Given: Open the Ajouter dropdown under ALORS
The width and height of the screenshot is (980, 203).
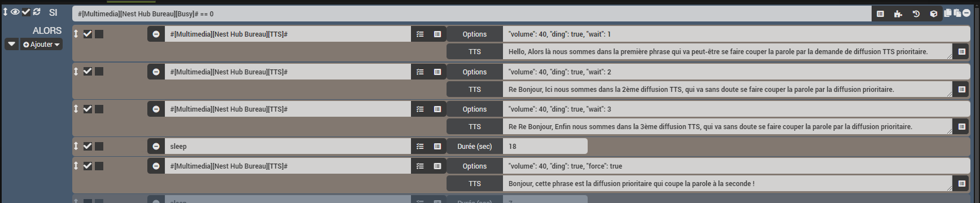Looking at the screenshot, I should coord(41,45).
